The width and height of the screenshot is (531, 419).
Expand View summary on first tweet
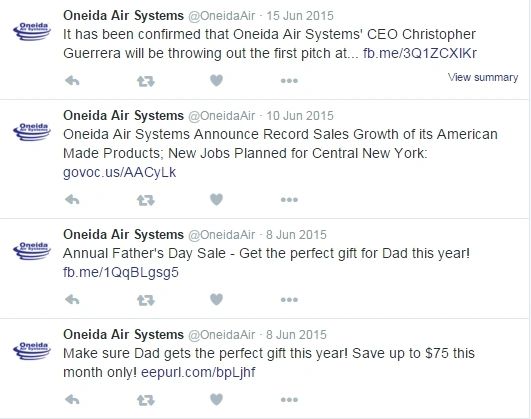pos(483,77)
